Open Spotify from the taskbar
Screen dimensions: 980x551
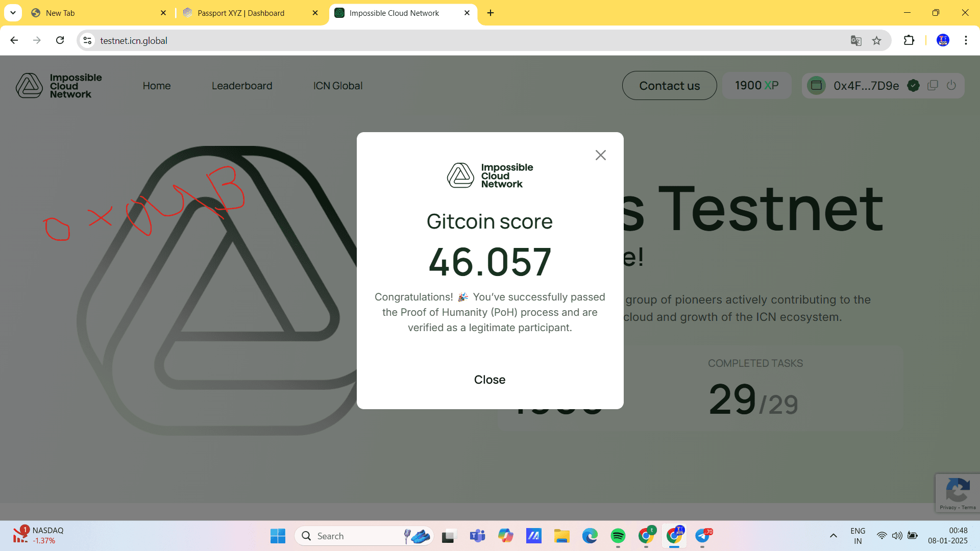[x=618, y=536]
